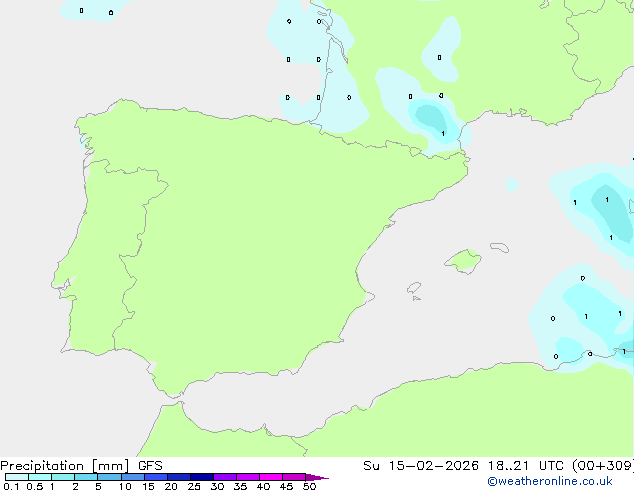This screenshot has height=490, width=634.
Task: Select the legend swatch between 20 and 25
Action: (x=179, y=477)
